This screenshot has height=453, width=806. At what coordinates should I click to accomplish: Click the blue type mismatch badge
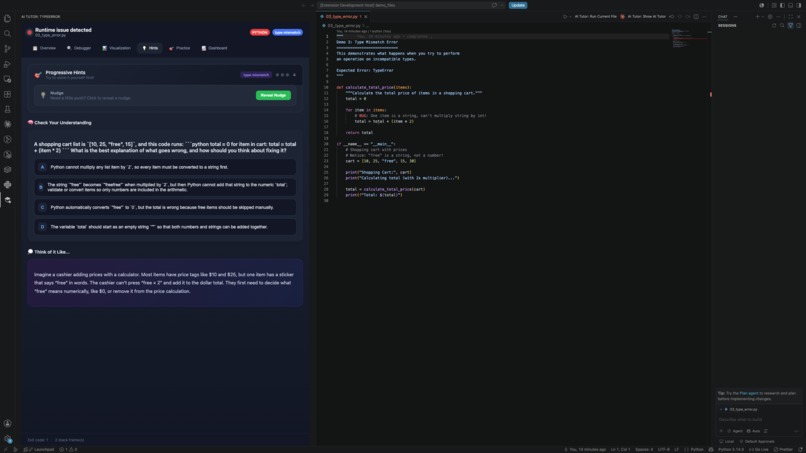click(287, 32)
